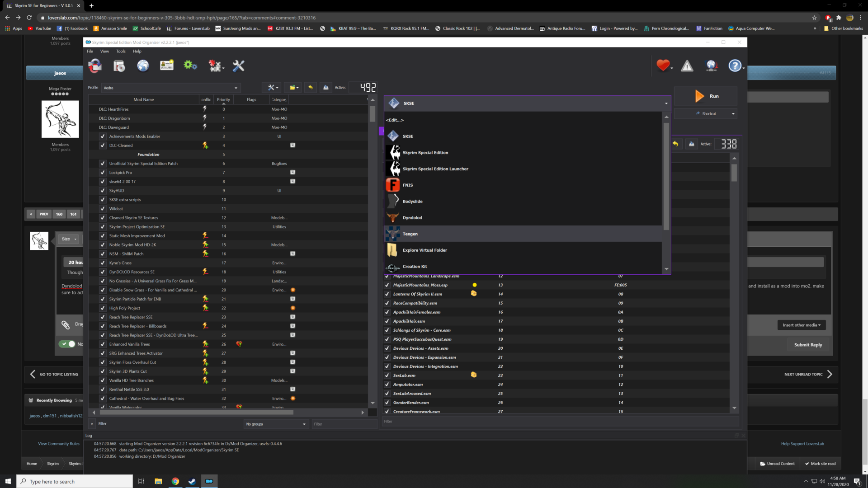
Task: Open the Profiles ID card icon
Action: [x=167, y=66]
